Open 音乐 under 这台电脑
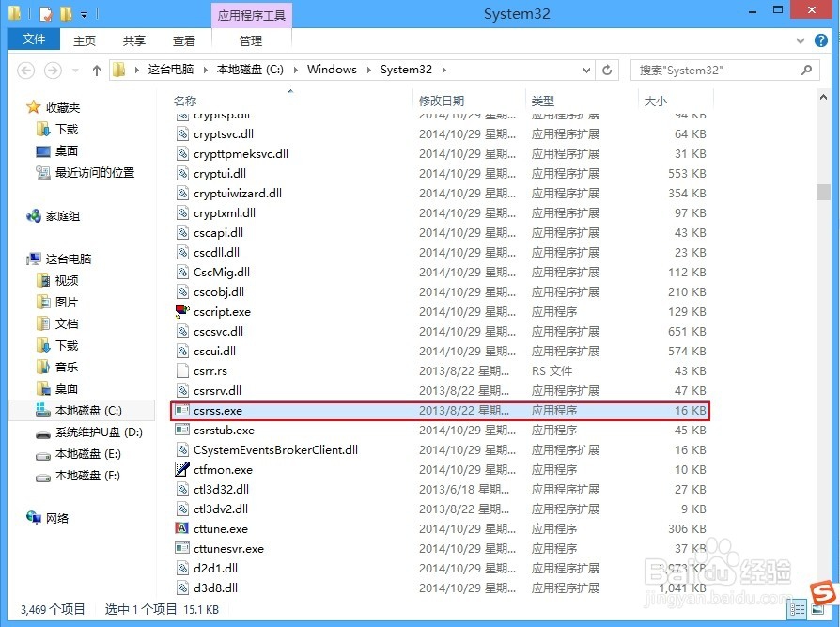Image resolution: width=840 pixels, height=627 pixels. (x=67, y=368)
